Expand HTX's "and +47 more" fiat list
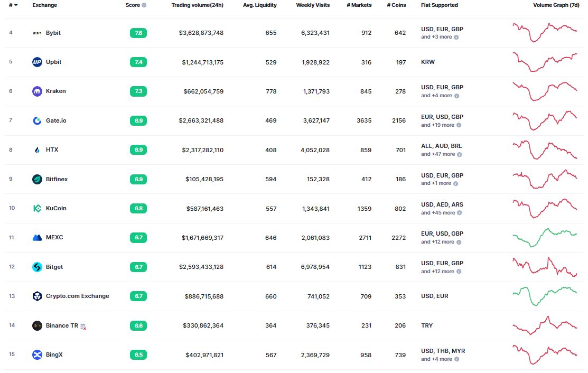 point(441,154)
